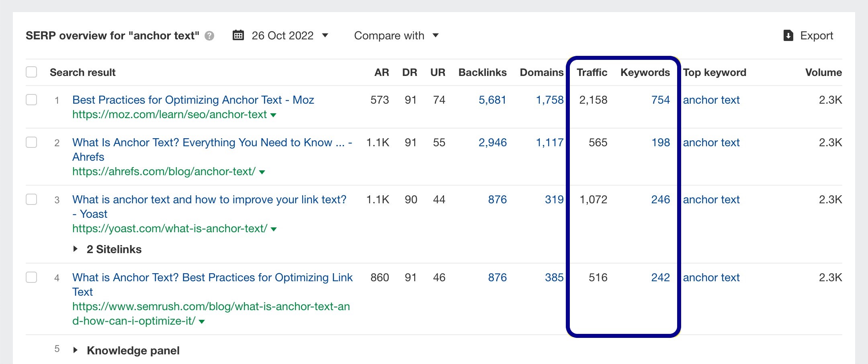The width and height of the screenshot is (868, 364).
Task: Open the Yoast anchor text result title
Action: (x=209, y=207)
